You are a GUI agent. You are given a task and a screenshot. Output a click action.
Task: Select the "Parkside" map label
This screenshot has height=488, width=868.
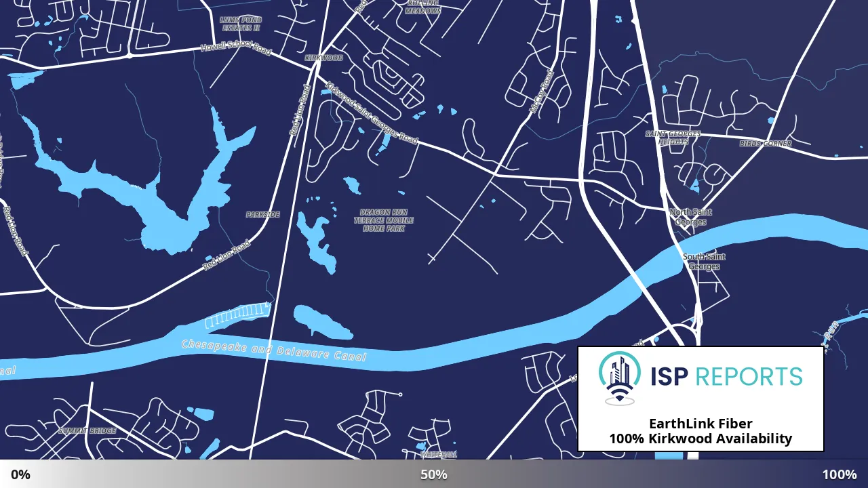tap(263, 215)
